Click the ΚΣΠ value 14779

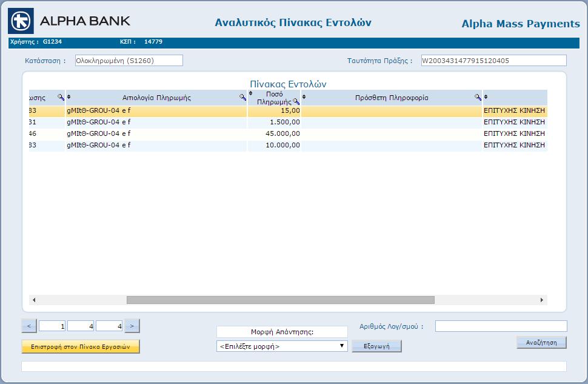pos(153,42)
